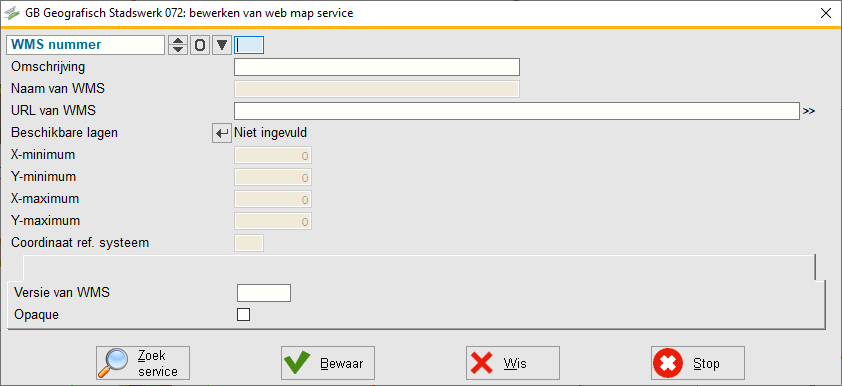The width and height of the screenshot is (842, 386).
Task: Click the Zoek service button
Action: coord(143,363)
